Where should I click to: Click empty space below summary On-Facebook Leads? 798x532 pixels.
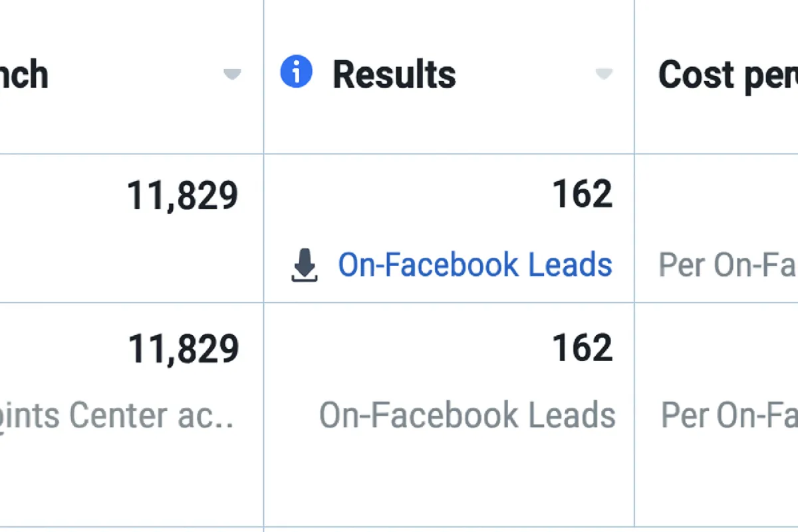449,480
